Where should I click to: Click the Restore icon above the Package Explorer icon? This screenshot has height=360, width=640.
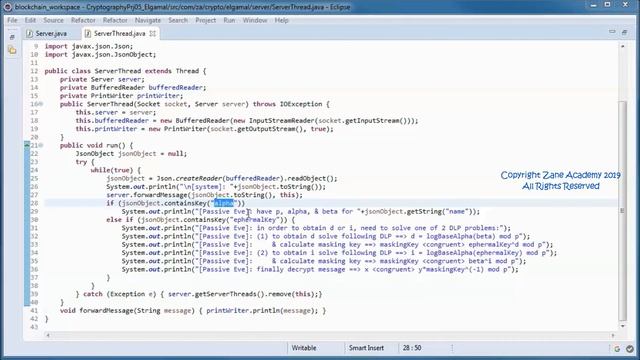(12, 37)
